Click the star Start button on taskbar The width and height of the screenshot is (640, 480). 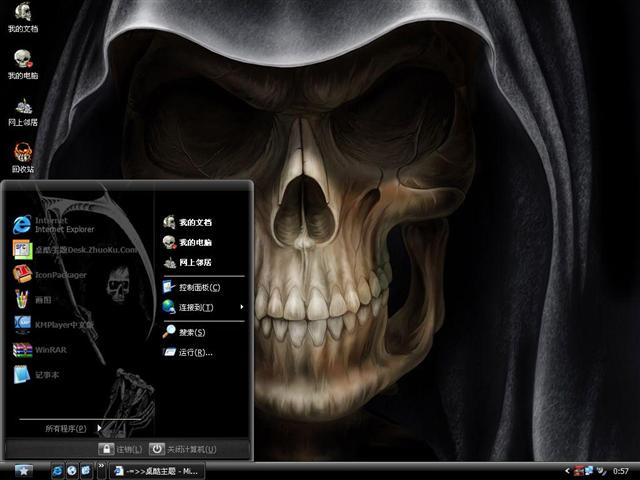coord(22,470)
